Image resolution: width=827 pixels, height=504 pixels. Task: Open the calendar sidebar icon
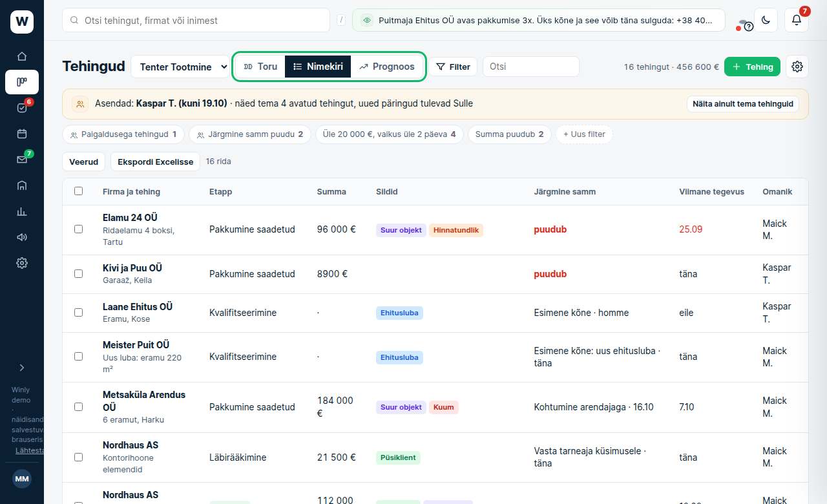pos(22,134)
